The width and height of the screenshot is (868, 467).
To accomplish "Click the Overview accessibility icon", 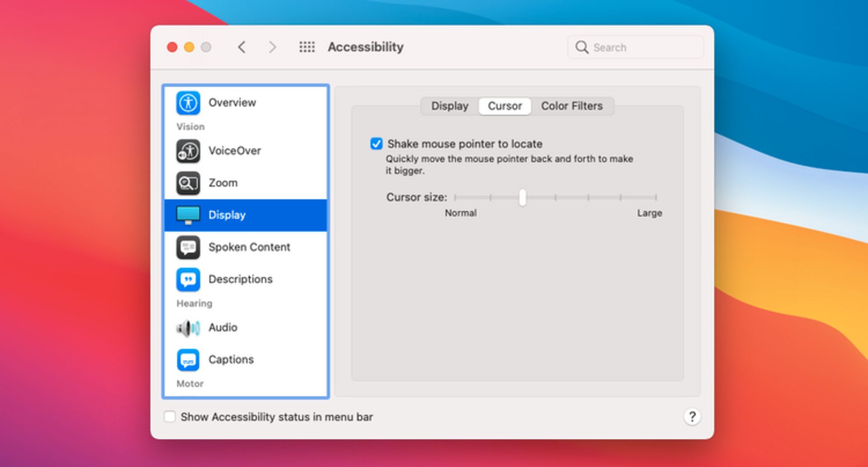I will pos(188,103).
